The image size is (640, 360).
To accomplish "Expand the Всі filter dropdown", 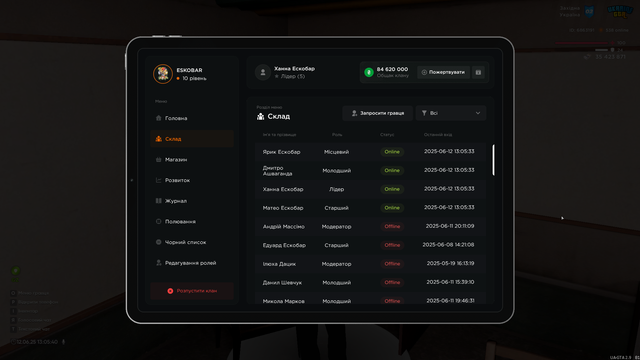I will (x=451, y=113).
